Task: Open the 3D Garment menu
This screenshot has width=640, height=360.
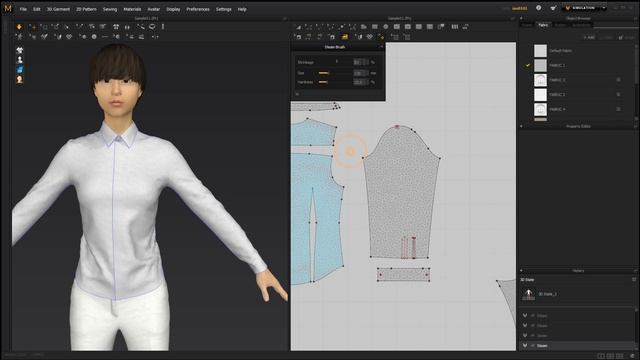Action: pos(58,9)
